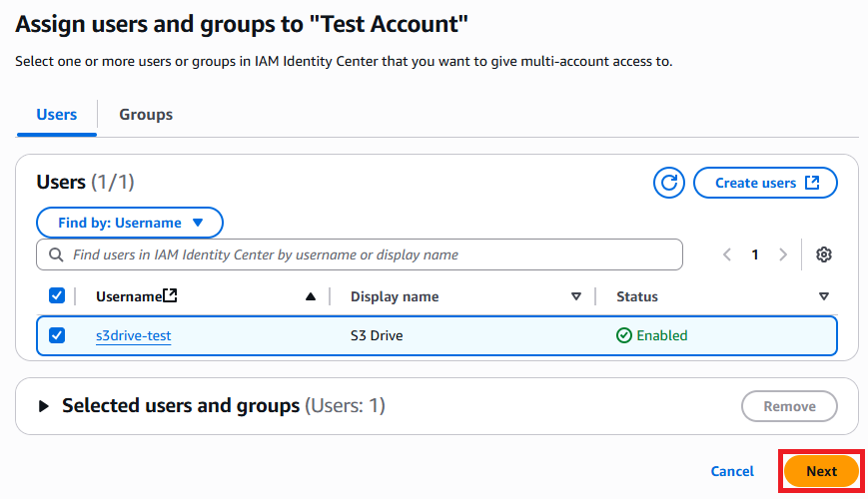Toggle the select-all users checkbox
The height and width of the screenshot is (499, 868).
[57, 296]
